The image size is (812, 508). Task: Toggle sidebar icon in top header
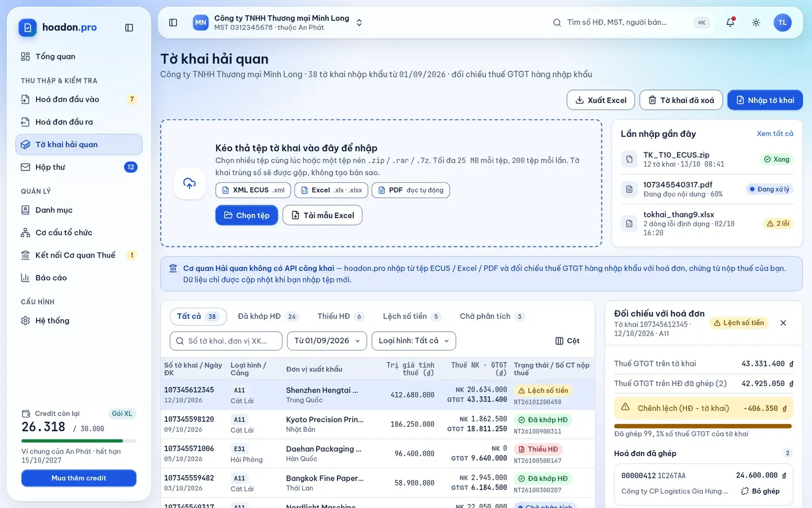(x=173, y=22)
